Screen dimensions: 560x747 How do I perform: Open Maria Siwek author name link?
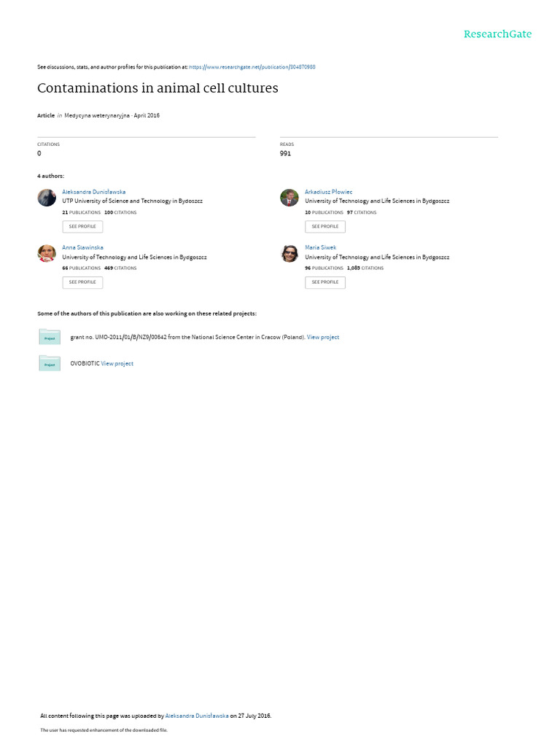321,248
